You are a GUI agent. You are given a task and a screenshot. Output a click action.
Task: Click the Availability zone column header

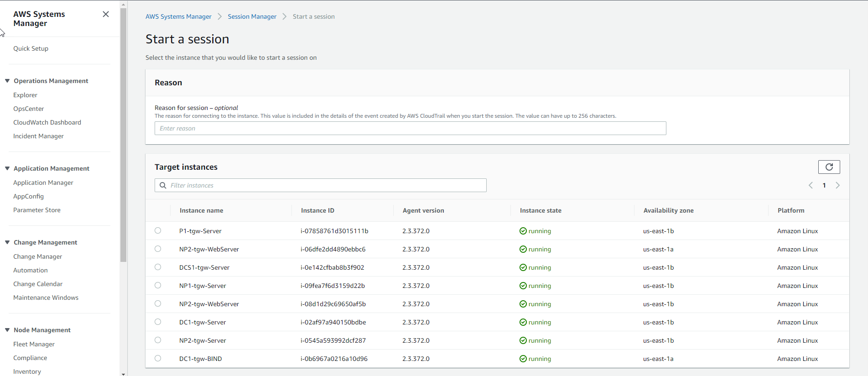668,210
